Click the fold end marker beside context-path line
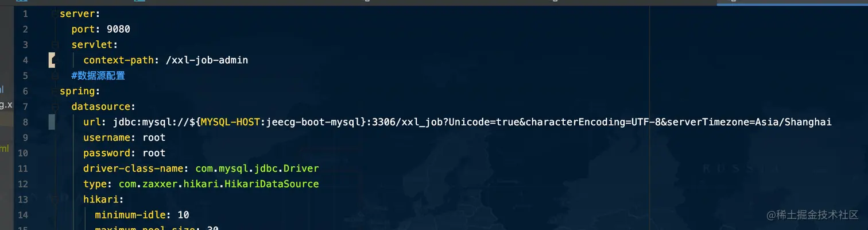Image resolution: width=868 pixels, height=230 pixels. click(x=52, y=60)
